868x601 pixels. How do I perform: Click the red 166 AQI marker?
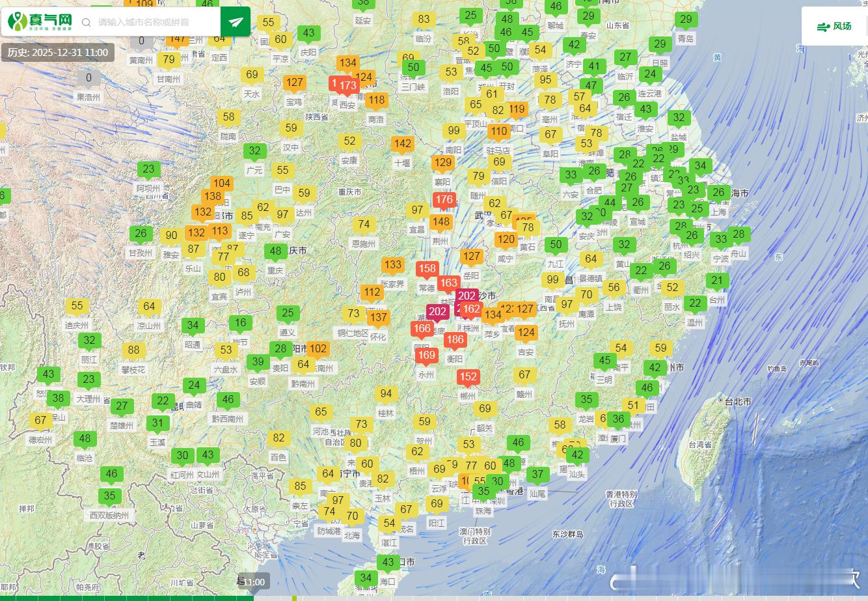tap(422, 329)
